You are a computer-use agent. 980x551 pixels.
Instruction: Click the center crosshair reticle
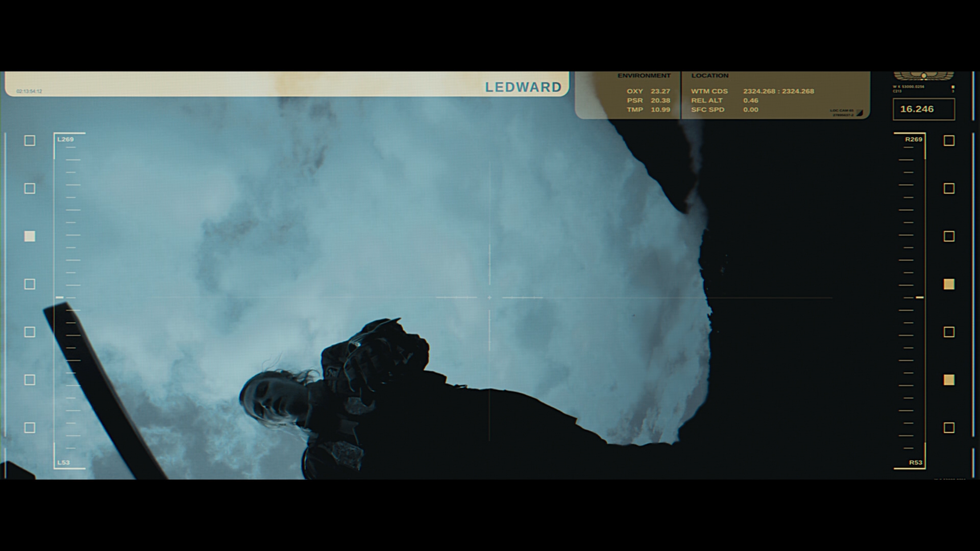coord(489,297)
